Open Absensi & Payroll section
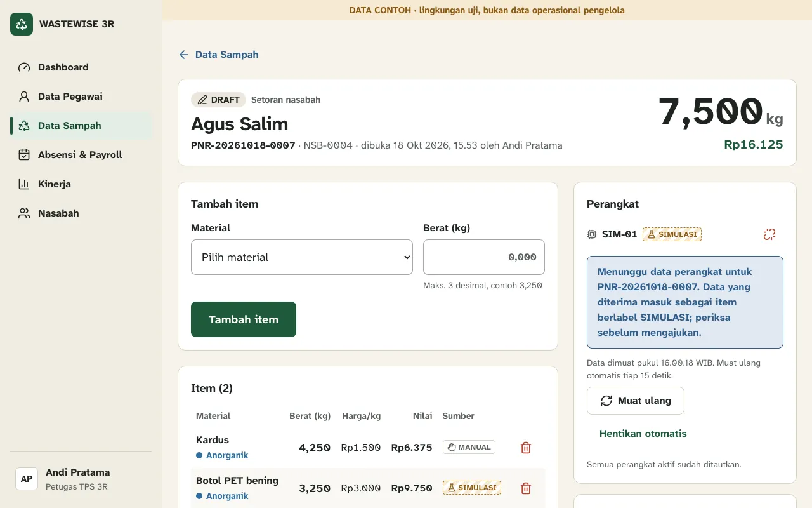Viewport: 812px width, 508px height. pos(81,155)
